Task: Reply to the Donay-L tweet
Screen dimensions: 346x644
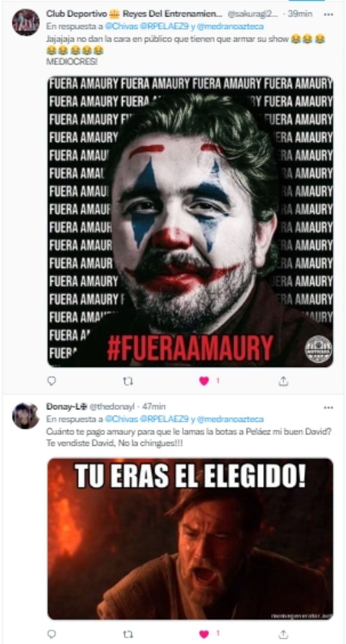Action: [x=52, y=634]
